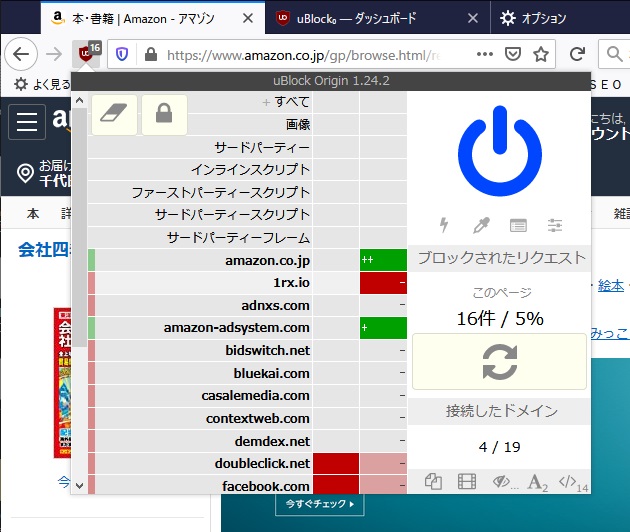This screenshot has height=532, width=630.
Task: Click the Amazon delivery location pin
Action: [25, 173]
